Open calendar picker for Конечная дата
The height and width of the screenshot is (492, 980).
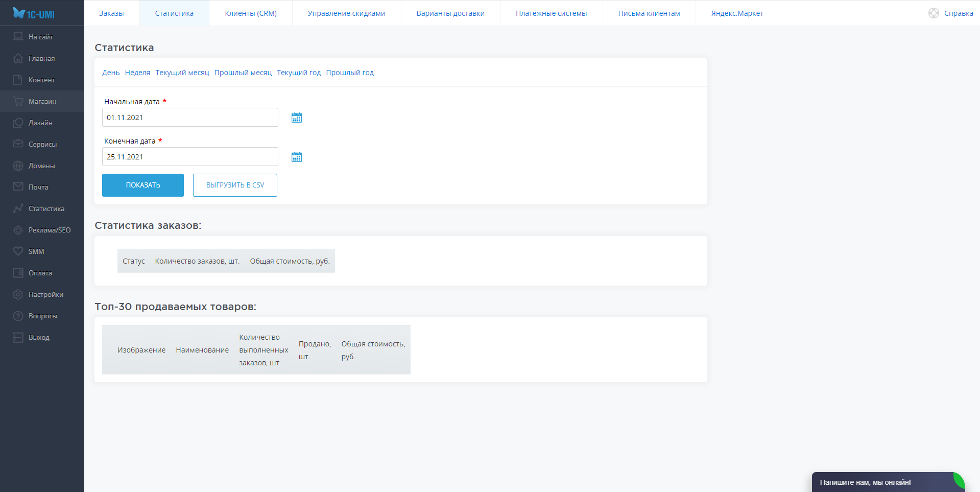297,157
